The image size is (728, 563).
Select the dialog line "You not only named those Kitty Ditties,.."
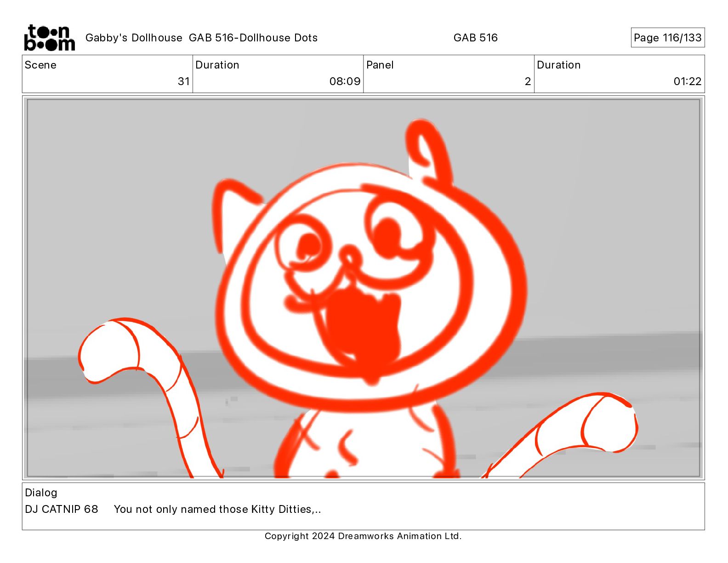[x=217, y=509]
